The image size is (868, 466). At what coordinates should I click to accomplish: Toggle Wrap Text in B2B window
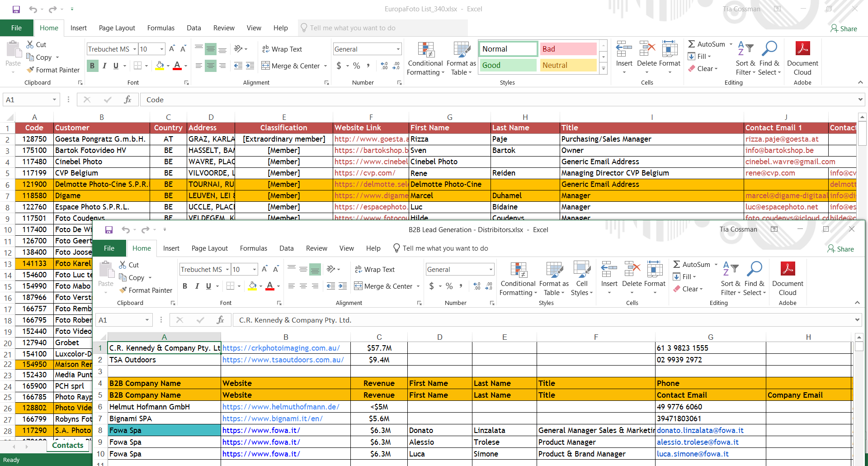(x=375, y=269)
